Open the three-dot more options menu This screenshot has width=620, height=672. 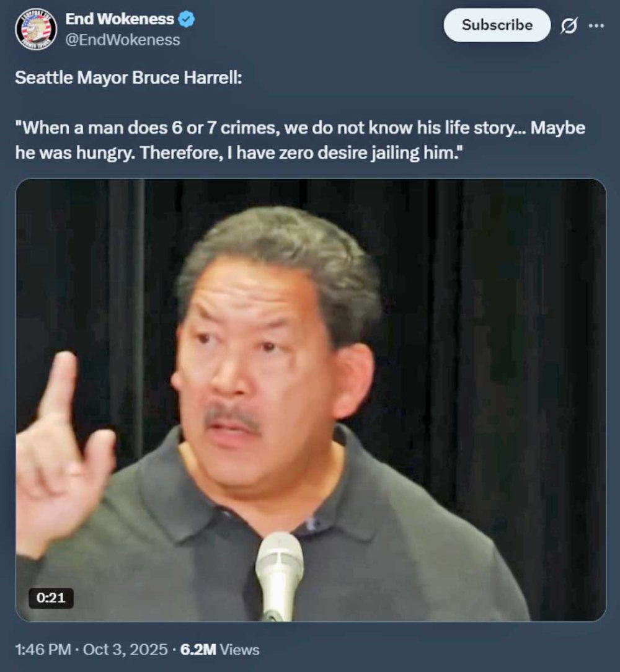[x=596, y=25]
